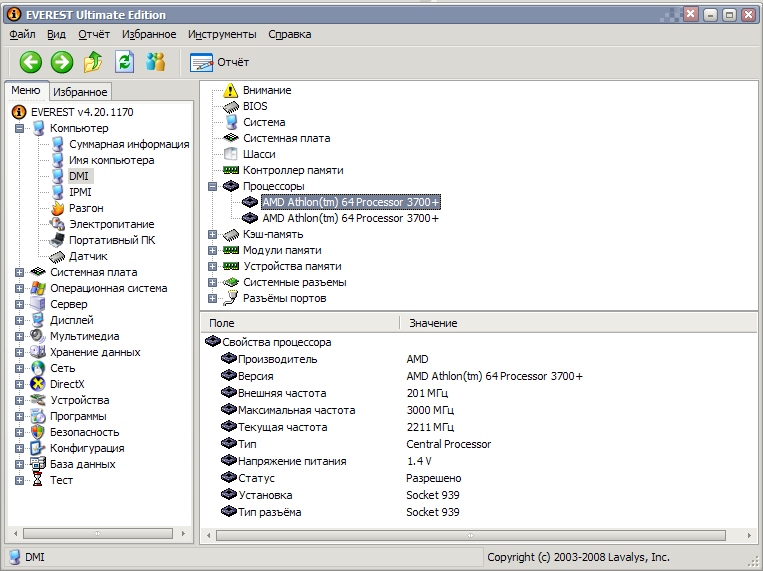The width and height of the screenshot is (763, 571).
Task: Click the left panel horizontal scrollbar thumb
Action: [x=98, y=534]
